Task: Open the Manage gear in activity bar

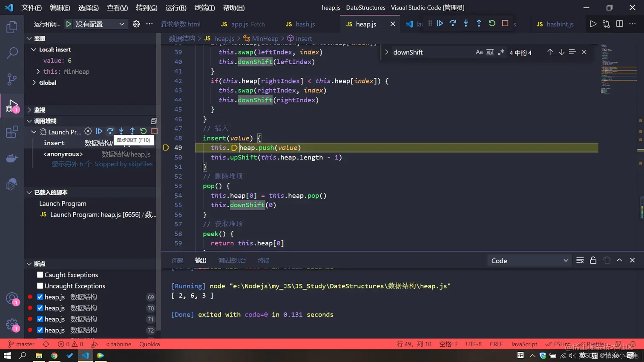Action: pyautogui.click(x=12, y=325)
